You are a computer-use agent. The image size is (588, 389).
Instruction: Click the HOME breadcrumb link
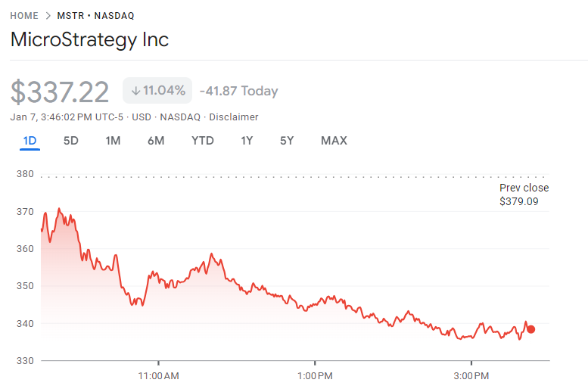pos(24,15)
